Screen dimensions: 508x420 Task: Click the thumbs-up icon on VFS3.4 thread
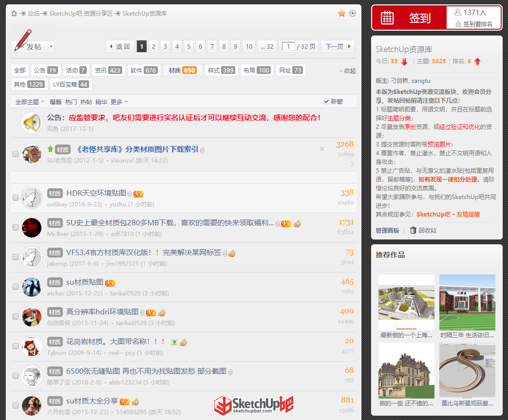[x=232, y=253]
